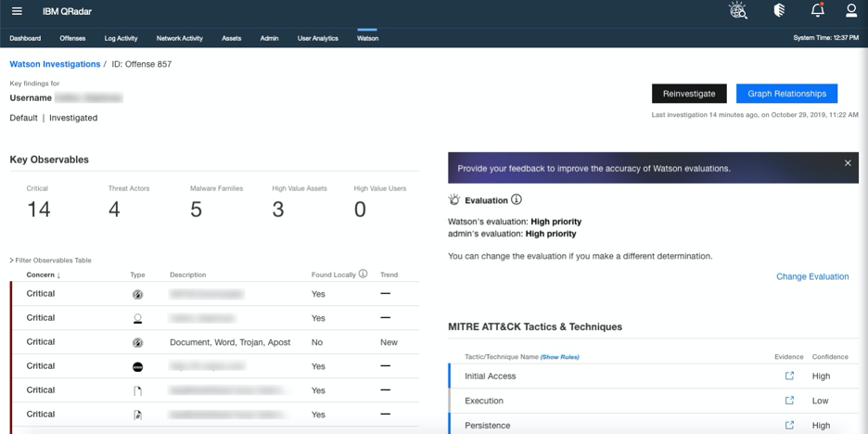The image size is (868, 434).
Task: Open the notifications bell
Action: point(818,9)
